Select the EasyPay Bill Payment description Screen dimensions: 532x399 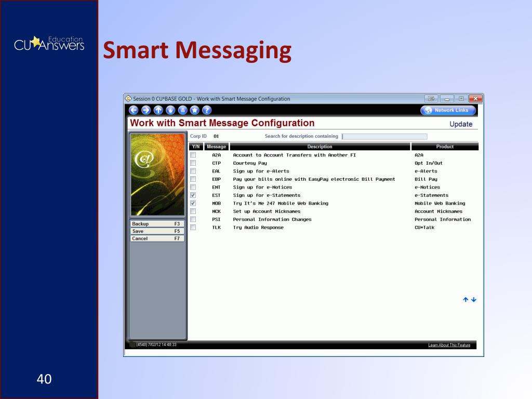314,179
